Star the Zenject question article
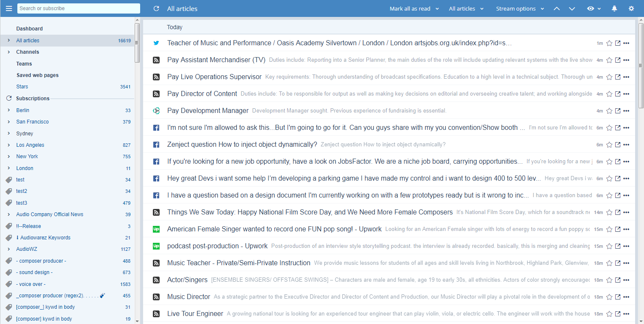This screenshot has height=324, width=644. [609, 145]
